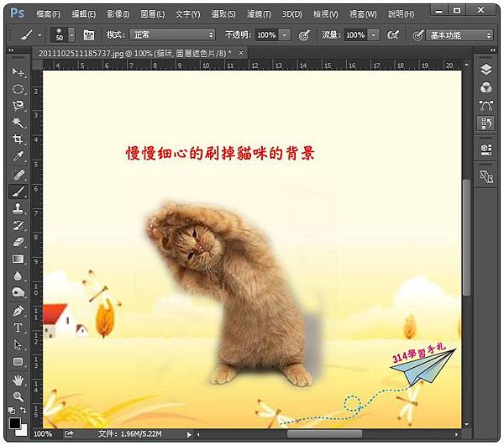This screenshot has width=504, height=446.
Task: Select the Elliptical Marquee tool
Action: click(x=18, y=89)
